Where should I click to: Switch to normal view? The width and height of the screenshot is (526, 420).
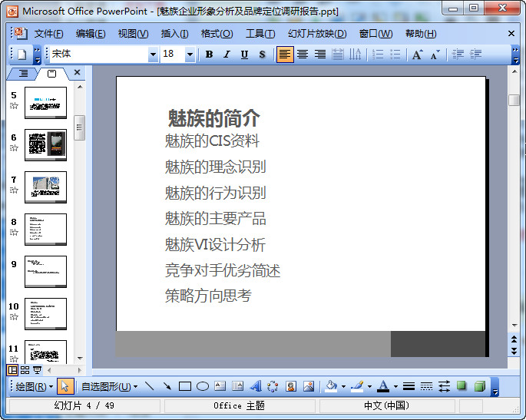(x=13, y=370)
